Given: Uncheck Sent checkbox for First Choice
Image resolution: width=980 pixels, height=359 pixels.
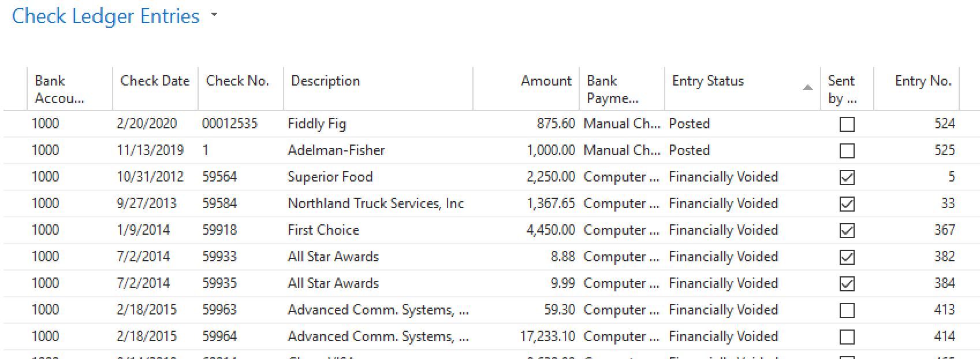Looking at the screenshot, I should tap(847, 231).
